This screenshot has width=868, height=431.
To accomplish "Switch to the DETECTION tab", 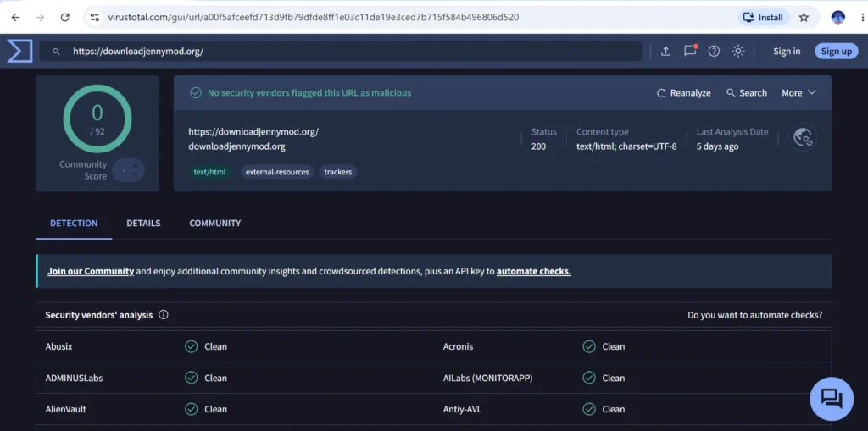I will 74,224.
